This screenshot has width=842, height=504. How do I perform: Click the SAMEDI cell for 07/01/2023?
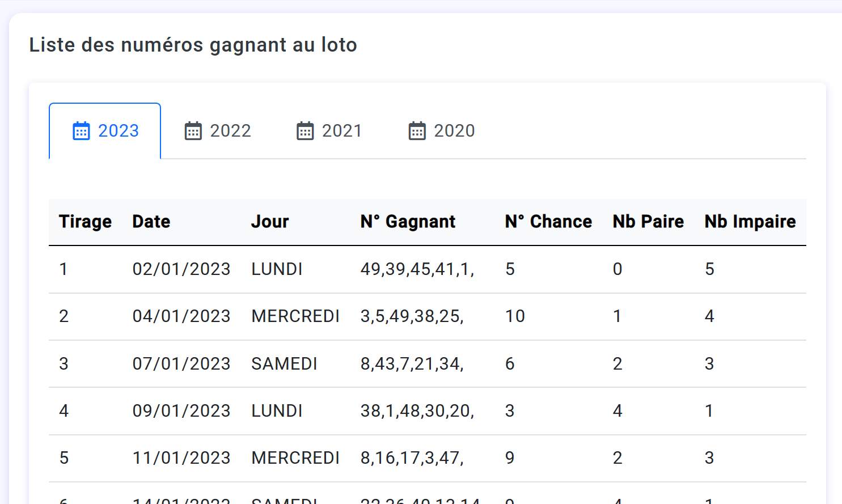point(285,363)
